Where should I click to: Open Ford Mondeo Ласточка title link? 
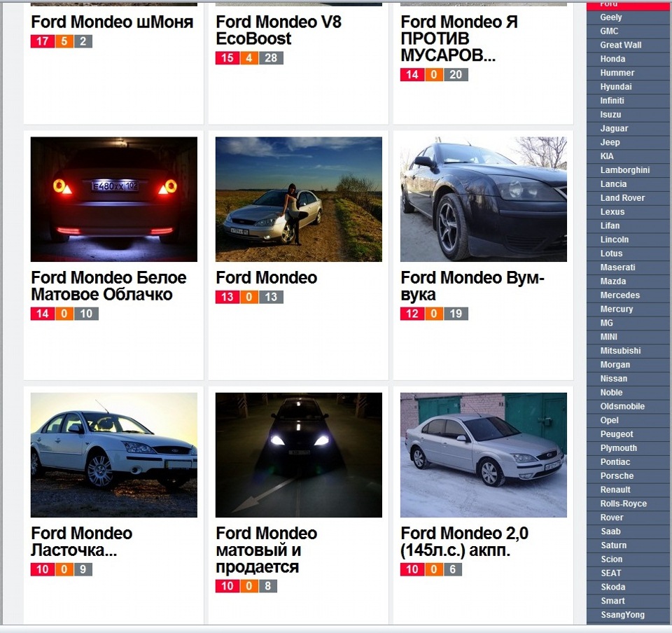[x=81, y=542]
